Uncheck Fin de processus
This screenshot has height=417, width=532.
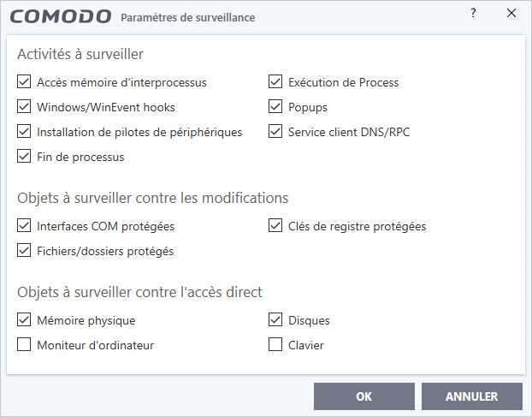click(24, 156)
